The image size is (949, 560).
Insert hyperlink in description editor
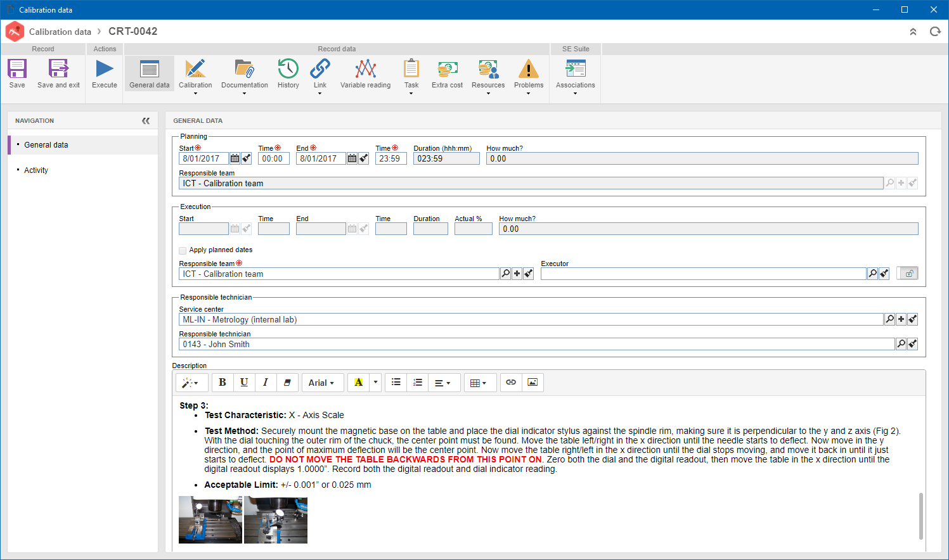click(x=511, y=383)
